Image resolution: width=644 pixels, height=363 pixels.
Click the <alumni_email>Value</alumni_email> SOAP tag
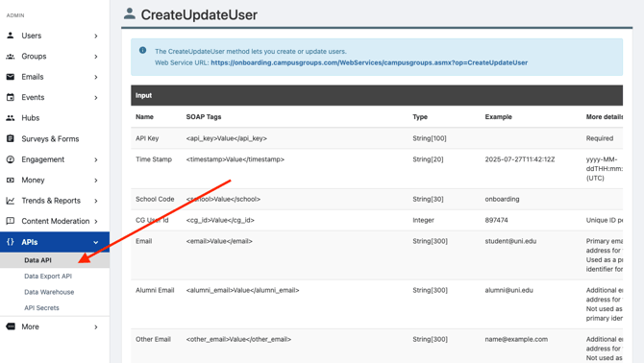[242, 290]
